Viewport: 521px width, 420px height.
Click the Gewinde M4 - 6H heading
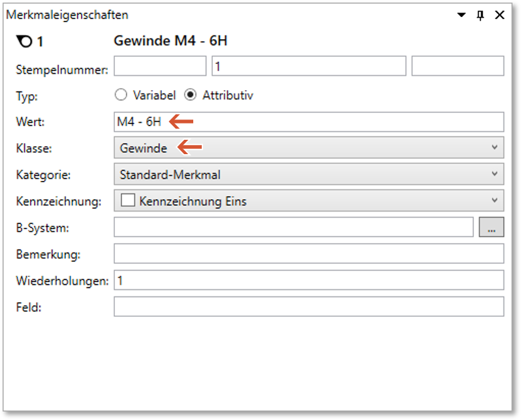click(170, 42)
